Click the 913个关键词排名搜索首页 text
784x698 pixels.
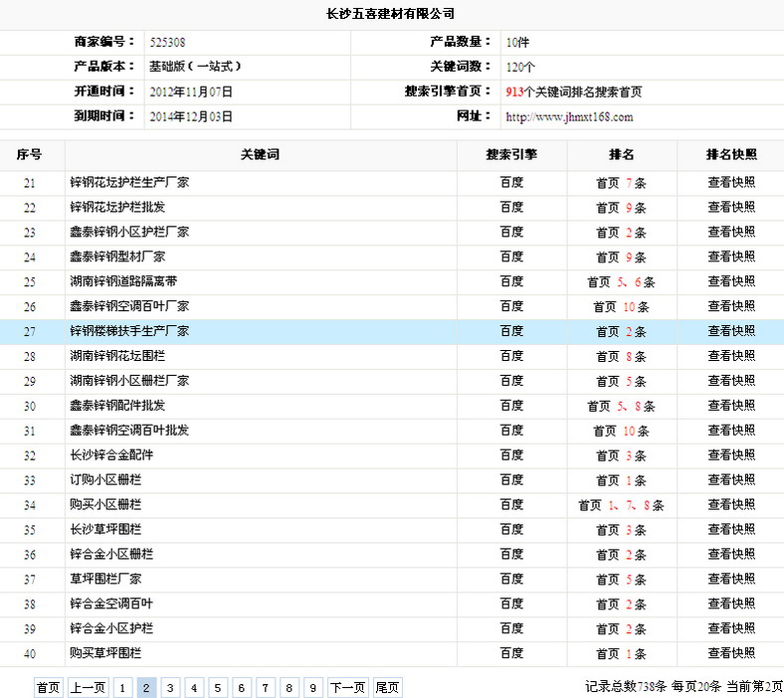[573, 91]
